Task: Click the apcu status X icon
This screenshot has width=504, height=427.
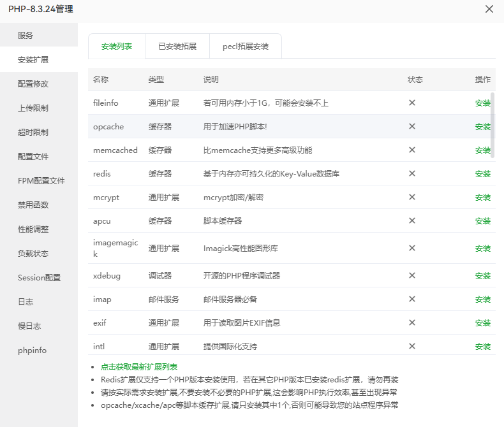Action: (411, 221)
